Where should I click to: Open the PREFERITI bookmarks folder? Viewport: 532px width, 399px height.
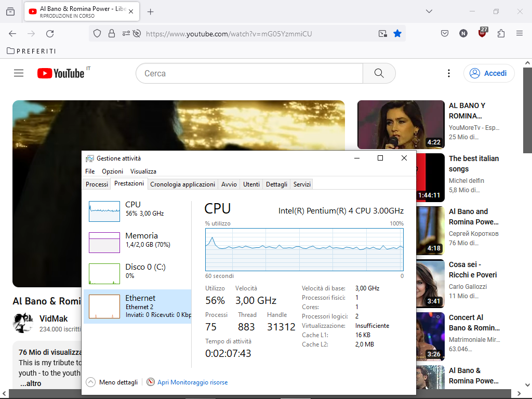pos(32,51)
